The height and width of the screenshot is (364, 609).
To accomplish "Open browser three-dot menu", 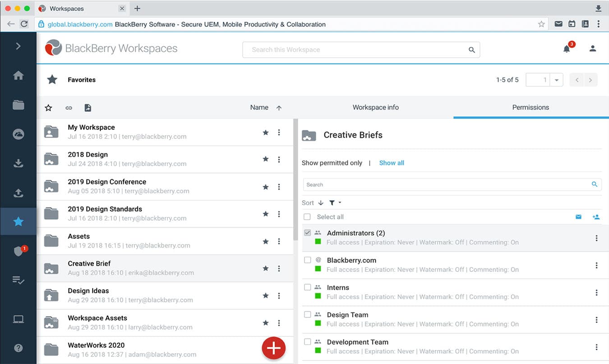I will pyautogui.click(x=599, y=24).
